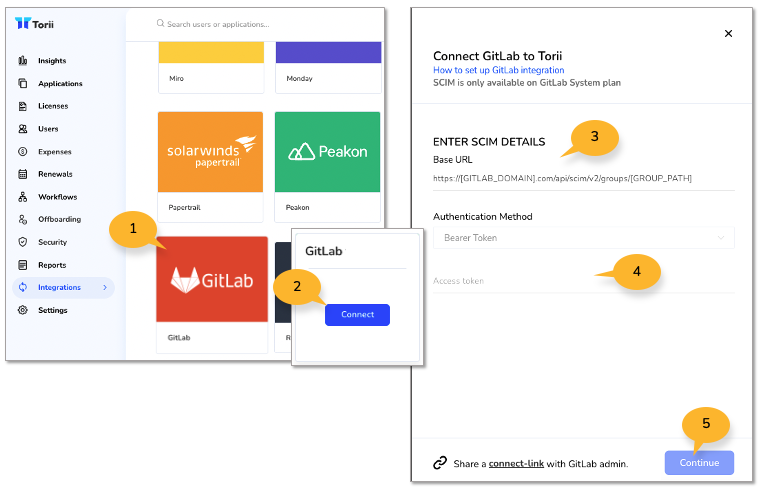Click the 'Peakon' caption text

click(x=297, y=207)
